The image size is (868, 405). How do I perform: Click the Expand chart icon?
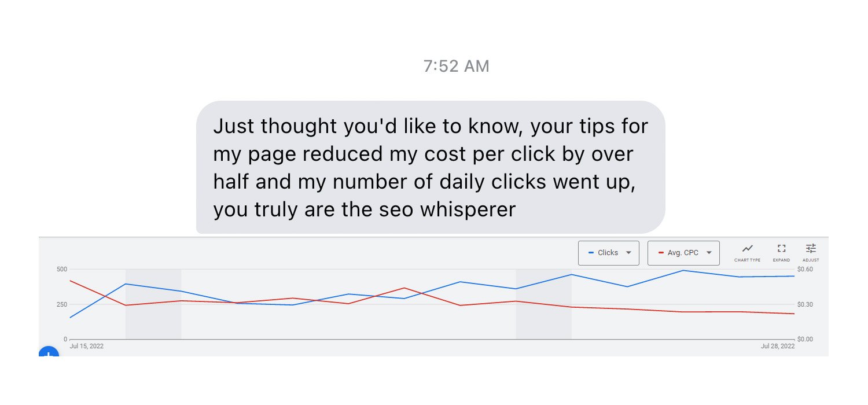coord(781,252)
